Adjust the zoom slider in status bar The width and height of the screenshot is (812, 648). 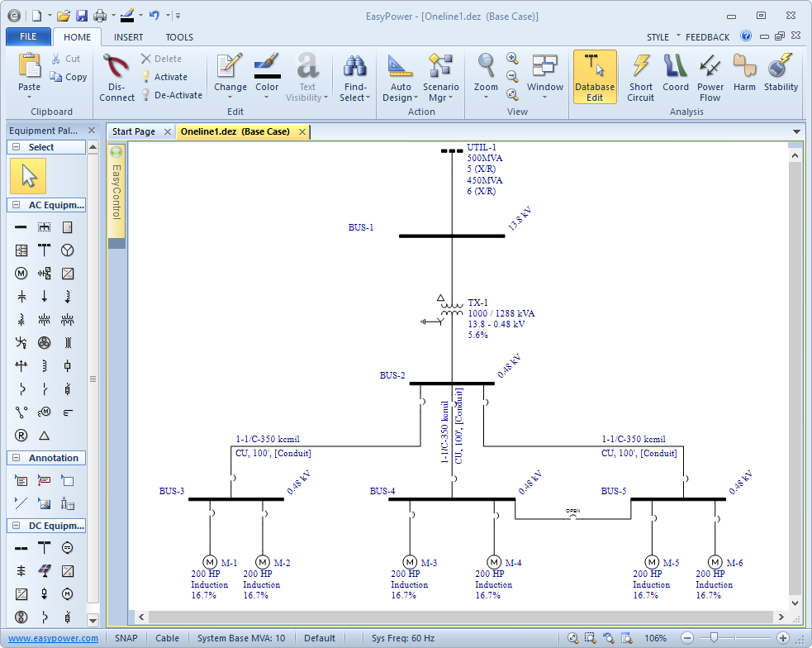(x=714, y=638)
